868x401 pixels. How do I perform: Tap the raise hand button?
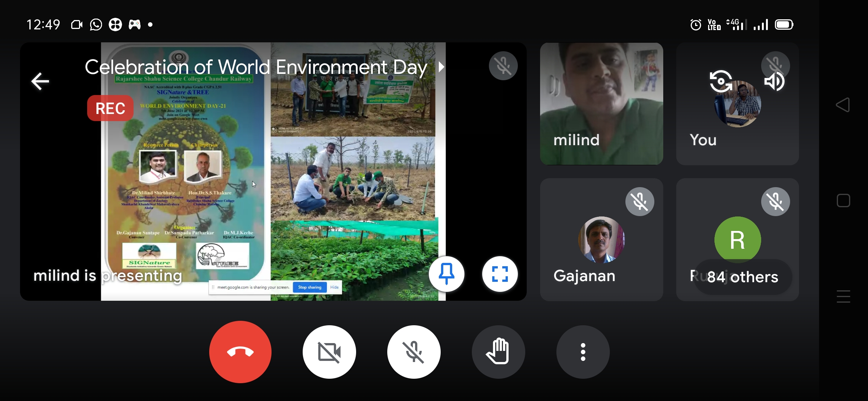pos(498,352)
